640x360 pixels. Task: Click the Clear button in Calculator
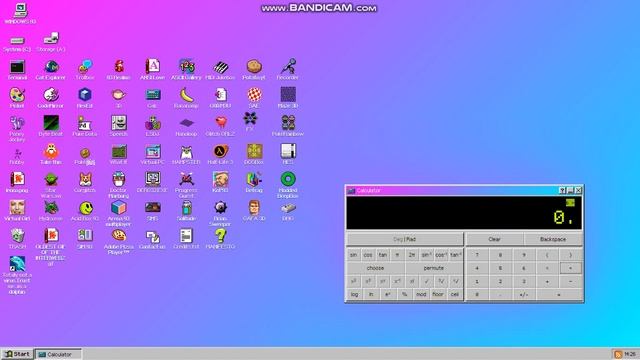494,239
